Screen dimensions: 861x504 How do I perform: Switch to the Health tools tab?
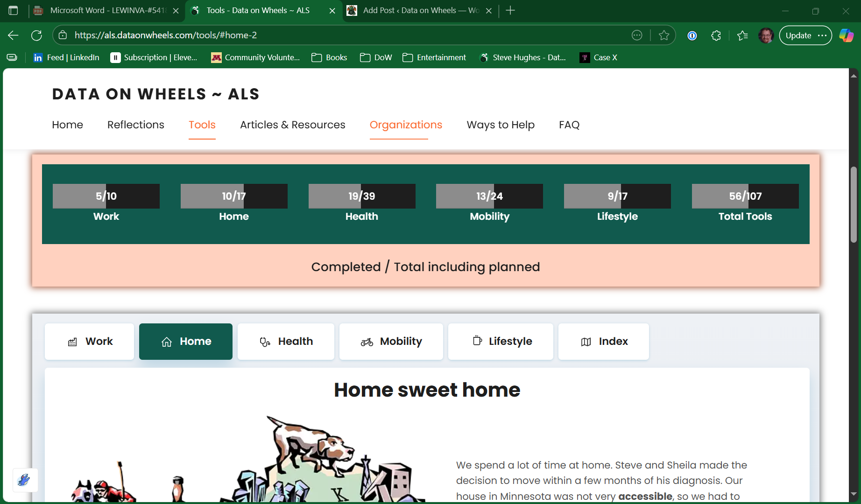coord(286,342)
